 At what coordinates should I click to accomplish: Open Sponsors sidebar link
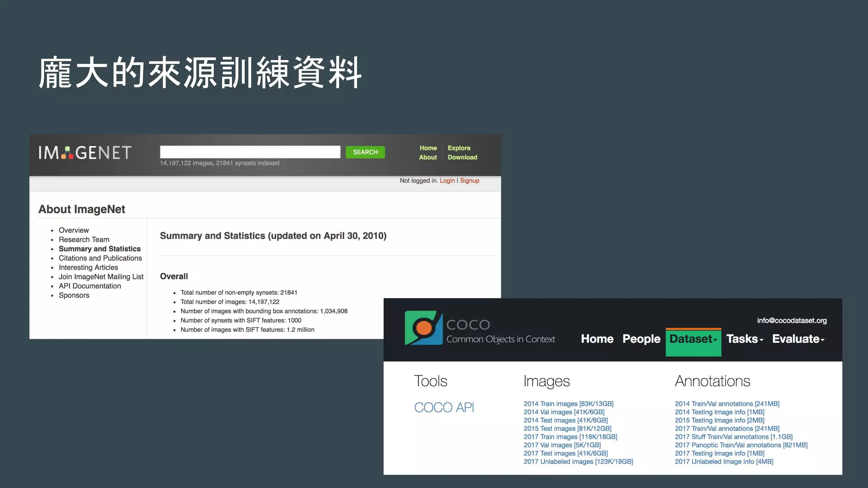74,295
